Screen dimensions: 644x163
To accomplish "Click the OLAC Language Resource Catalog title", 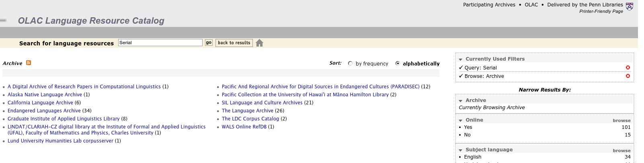I will pyautogui.click(x=91, y=20).
